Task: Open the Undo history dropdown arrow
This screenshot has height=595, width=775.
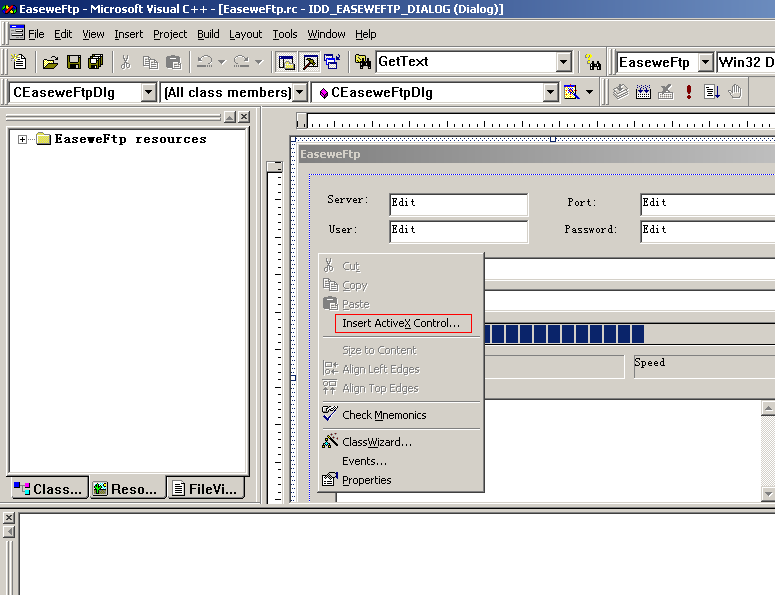Action: pyautogui.click(x=221, y=62)
